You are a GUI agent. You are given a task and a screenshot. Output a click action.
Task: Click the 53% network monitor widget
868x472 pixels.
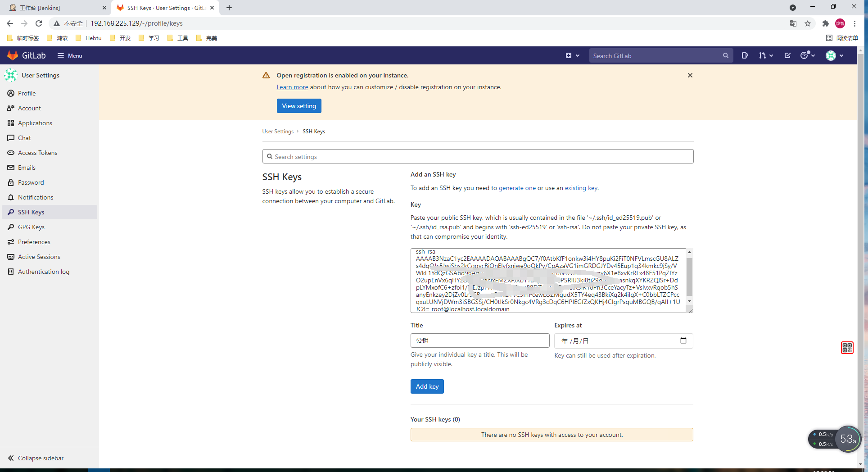[848, 439]
